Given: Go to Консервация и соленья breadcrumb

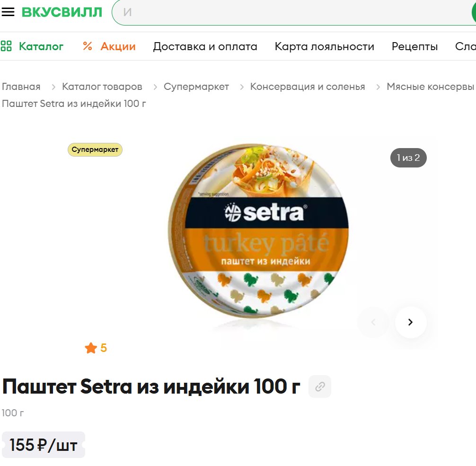Looking at the screenshot, I should coord(308,87).
